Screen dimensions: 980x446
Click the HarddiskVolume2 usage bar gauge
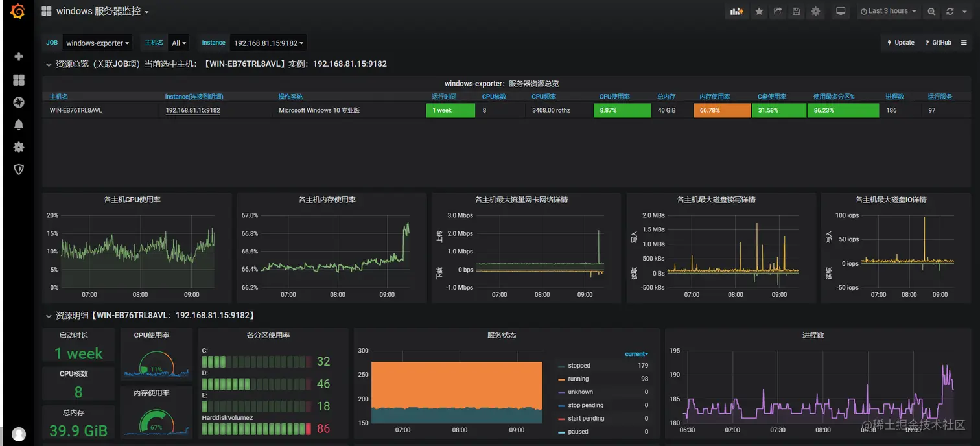(x=257, y=428)
